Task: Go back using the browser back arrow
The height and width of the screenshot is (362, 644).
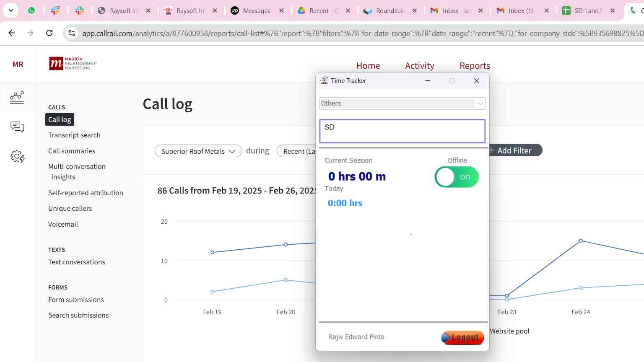Action: click(12, 33)
